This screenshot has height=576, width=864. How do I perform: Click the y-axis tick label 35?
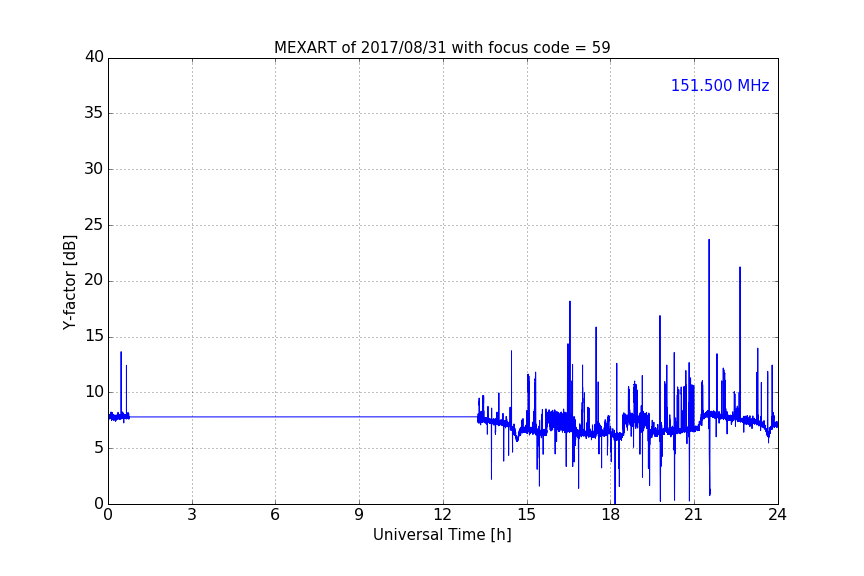[x=94, y=113]
